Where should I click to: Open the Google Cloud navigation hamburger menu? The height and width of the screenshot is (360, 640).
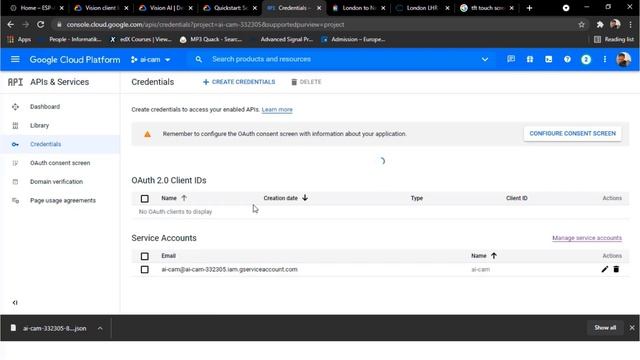tap(15, 60)
